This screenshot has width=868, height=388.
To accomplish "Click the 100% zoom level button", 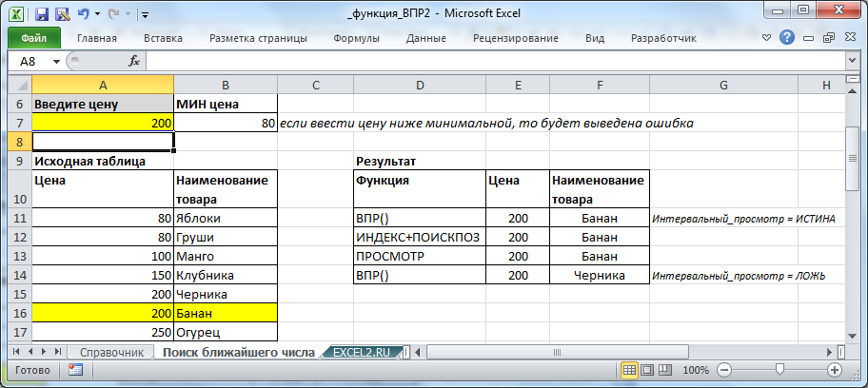I will pyautogui.click(x=696, y=369).
